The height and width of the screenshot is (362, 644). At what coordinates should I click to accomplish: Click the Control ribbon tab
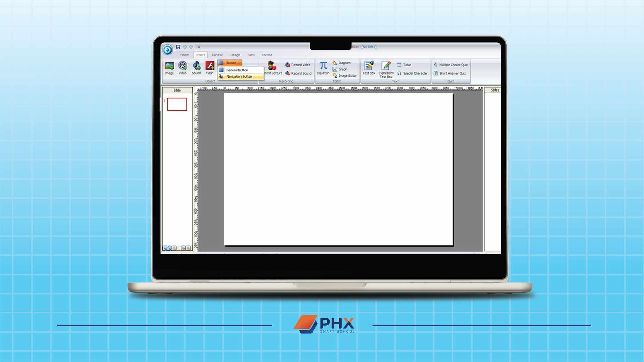tap(217, 54)
